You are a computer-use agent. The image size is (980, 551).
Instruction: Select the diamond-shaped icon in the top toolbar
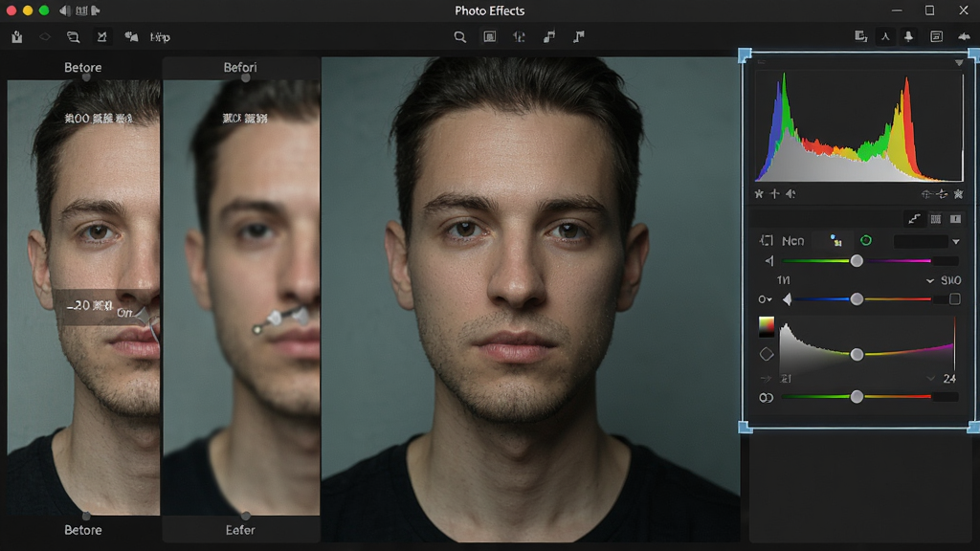click(x=45, y=37)
